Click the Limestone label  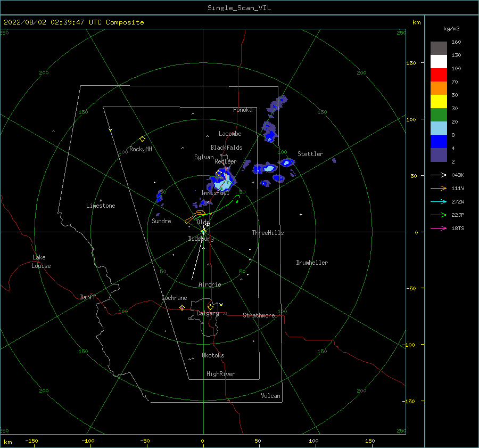(x=101, y=206)
